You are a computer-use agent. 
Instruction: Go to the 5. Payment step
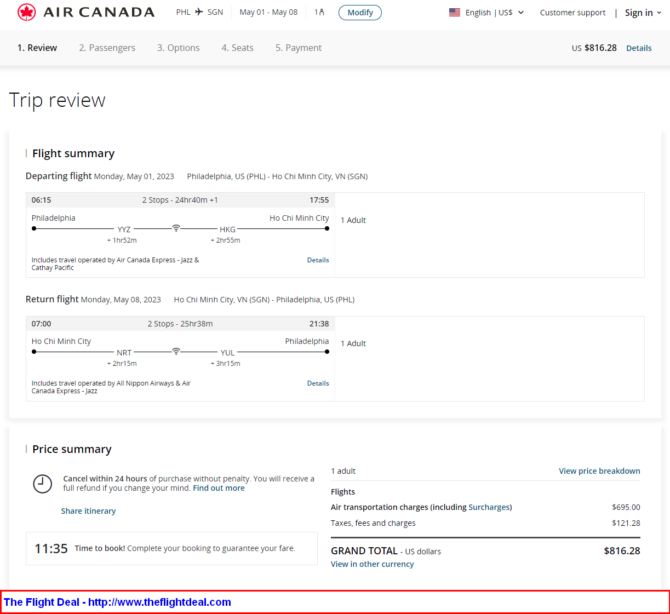point(298,48)
